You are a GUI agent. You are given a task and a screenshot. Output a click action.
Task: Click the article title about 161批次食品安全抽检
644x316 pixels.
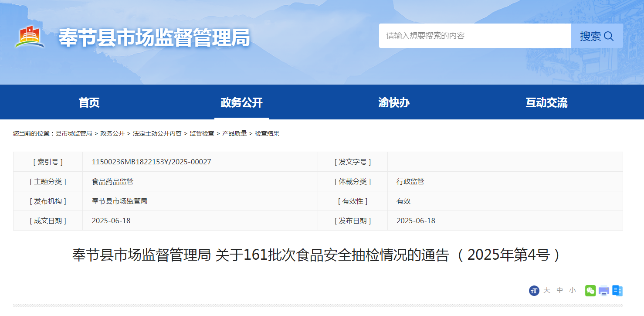tap(318, 255)
